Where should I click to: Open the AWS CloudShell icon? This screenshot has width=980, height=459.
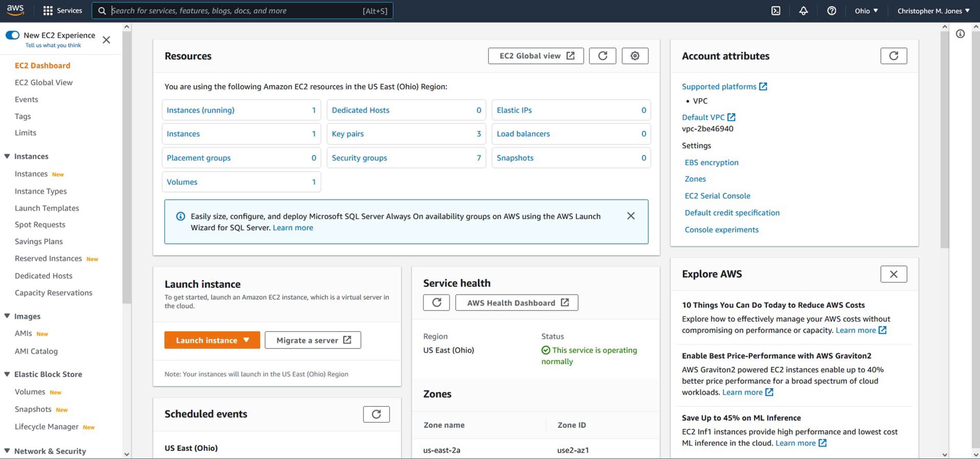pos(776,11)
